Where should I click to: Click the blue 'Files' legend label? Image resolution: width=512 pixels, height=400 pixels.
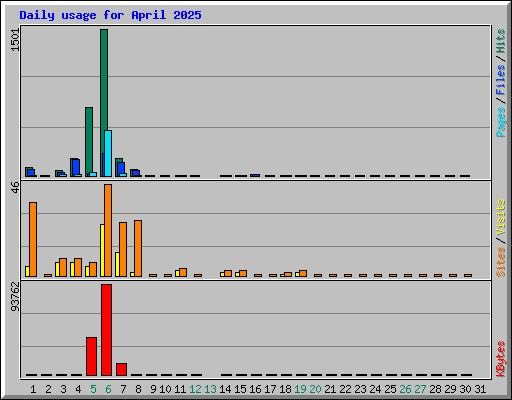coord(500,80)
